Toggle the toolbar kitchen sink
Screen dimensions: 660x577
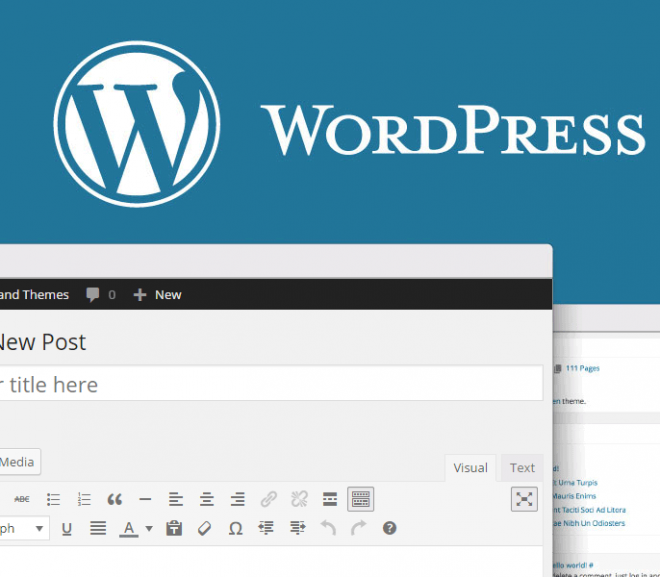[x=361, y=500]
